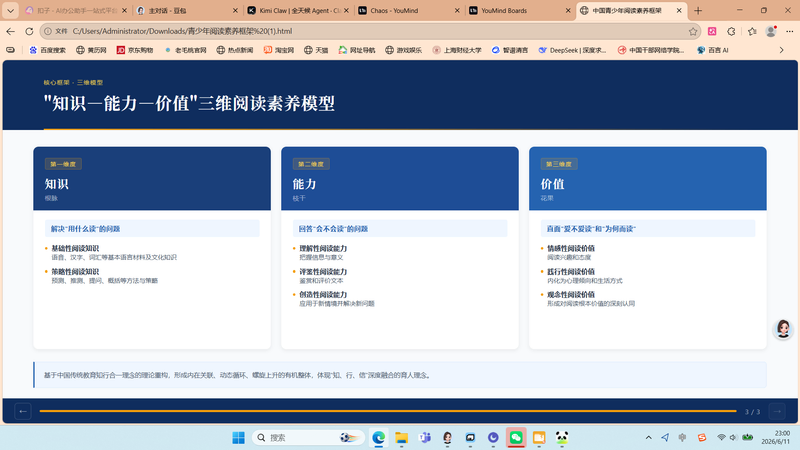Open the browser favorites list icon

(752, 32)
